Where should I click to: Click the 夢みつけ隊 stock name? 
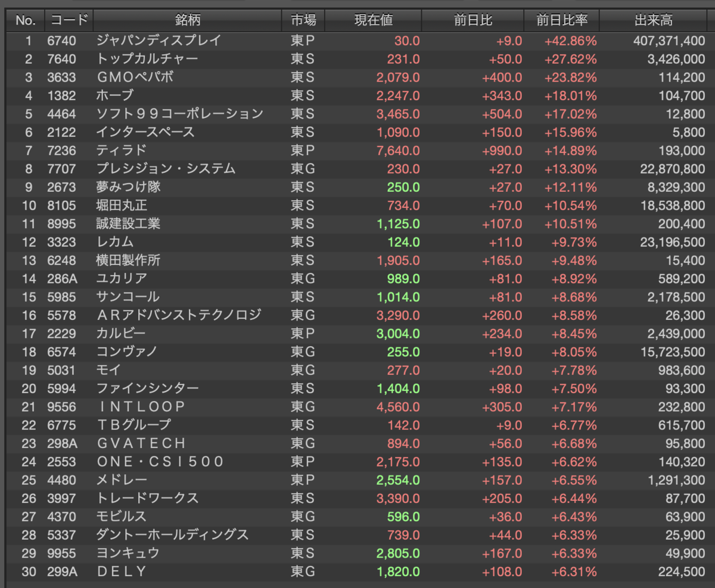click(128, 187)
